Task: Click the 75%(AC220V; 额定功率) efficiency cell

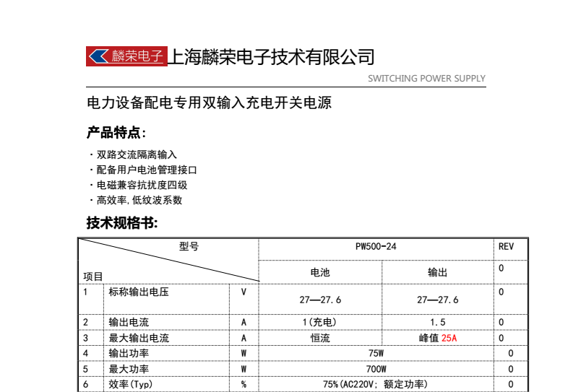Action: coord(375,384)
